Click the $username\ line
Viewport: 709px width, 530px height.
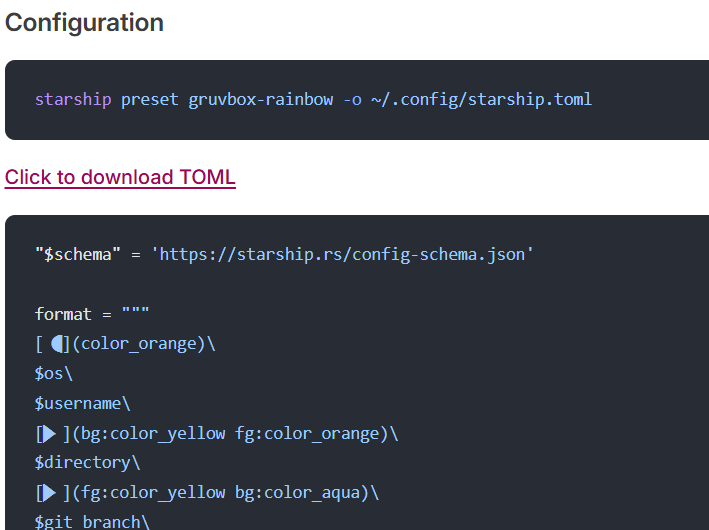coord(82,403)
